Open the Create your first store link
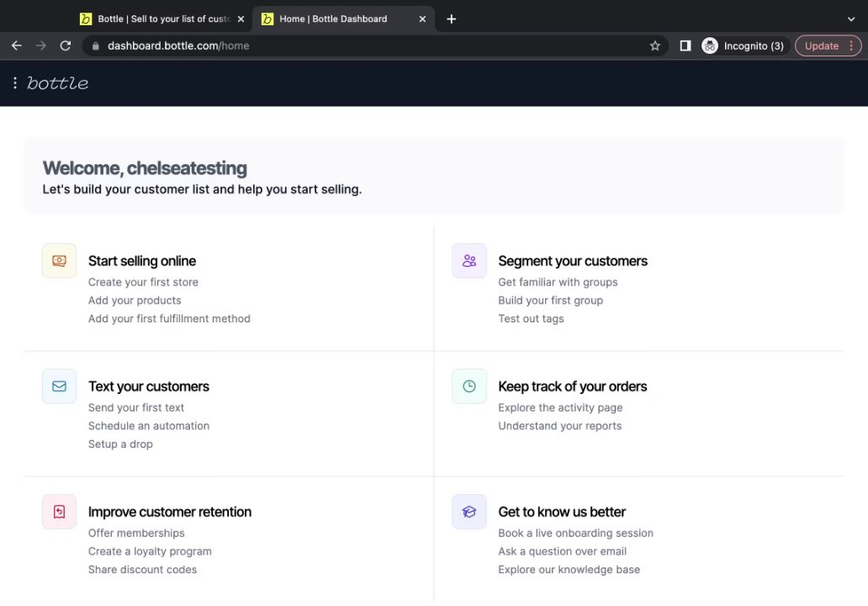868x606 pixels. tap(143, 282)
